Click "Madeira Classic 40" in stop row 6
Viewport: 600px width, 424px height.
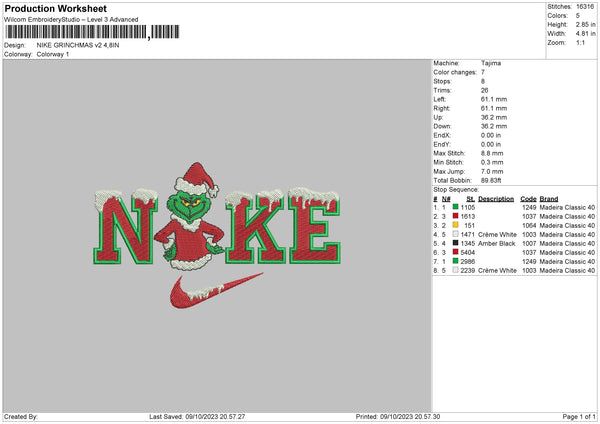coord(567,253)
